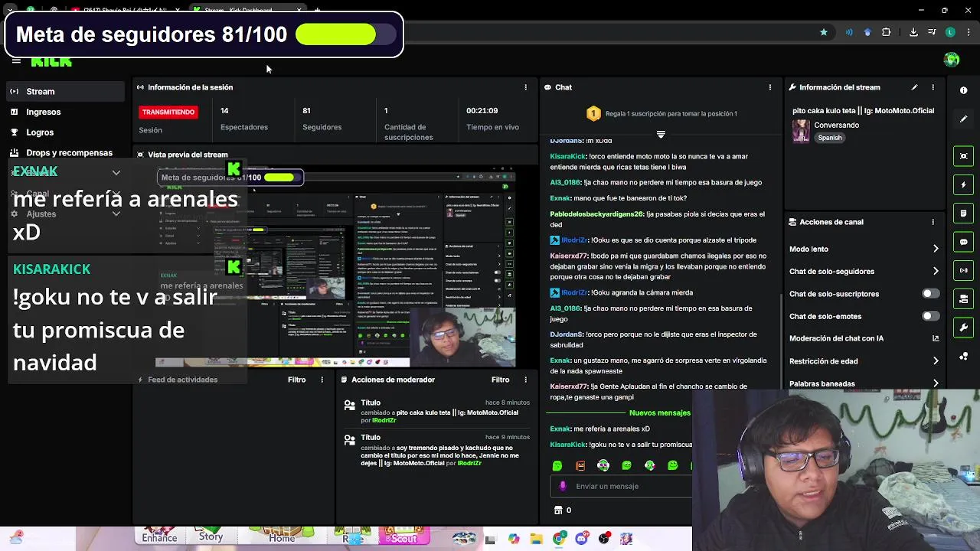The width and height of the screenshot is (980, 551).
Task: Open Stream in left sidebar
Action: (x=64, y=91)
